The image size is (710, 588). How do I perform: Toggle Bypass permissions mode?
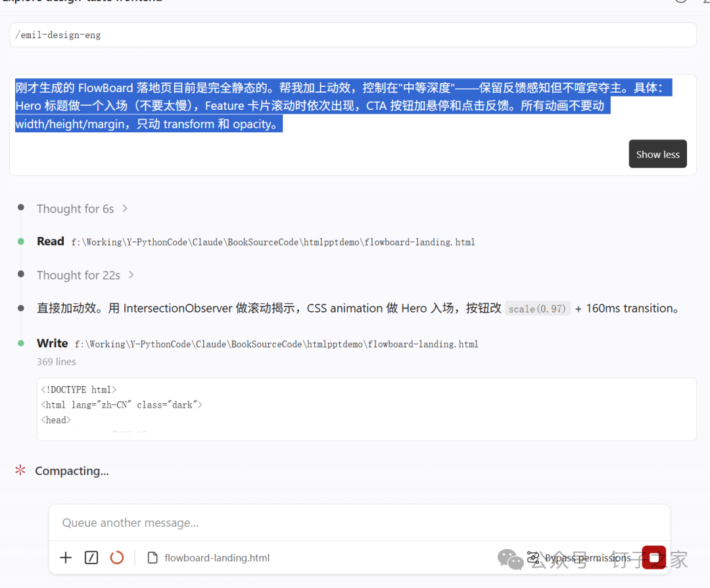point(579,558)
